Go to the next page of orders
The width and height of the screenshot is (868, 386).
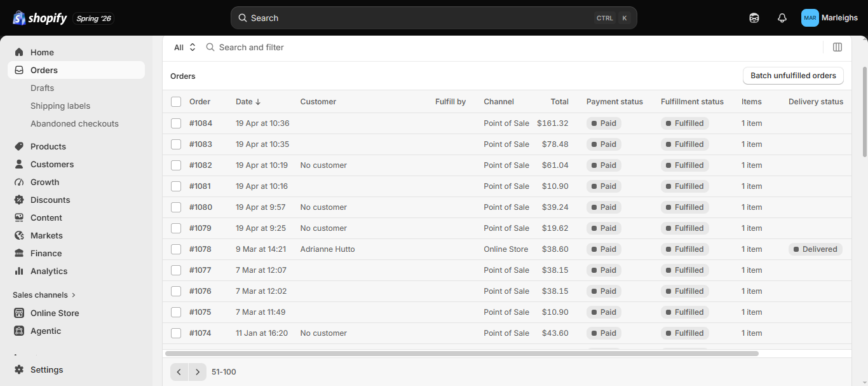(x=198, y=372)
